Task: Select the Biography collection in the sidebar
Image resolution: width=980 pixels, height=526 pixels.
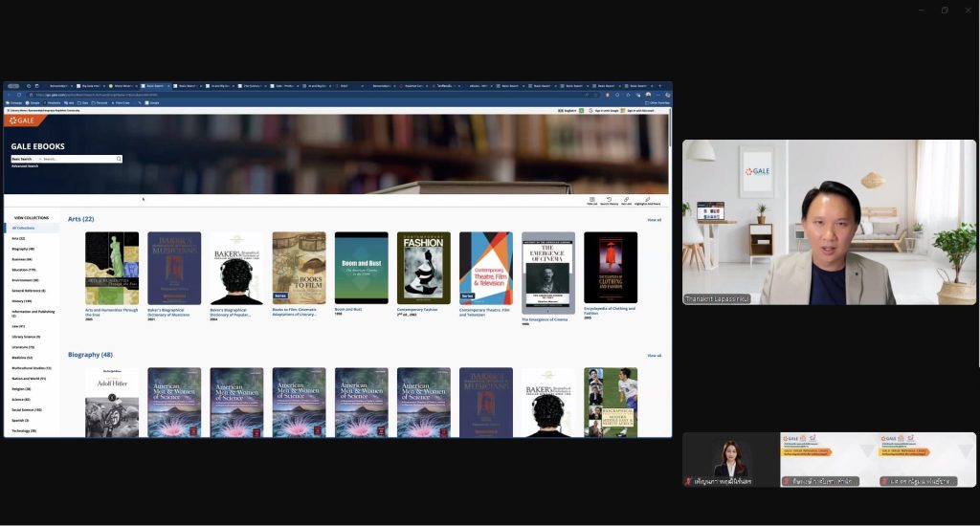Action: 23,249
